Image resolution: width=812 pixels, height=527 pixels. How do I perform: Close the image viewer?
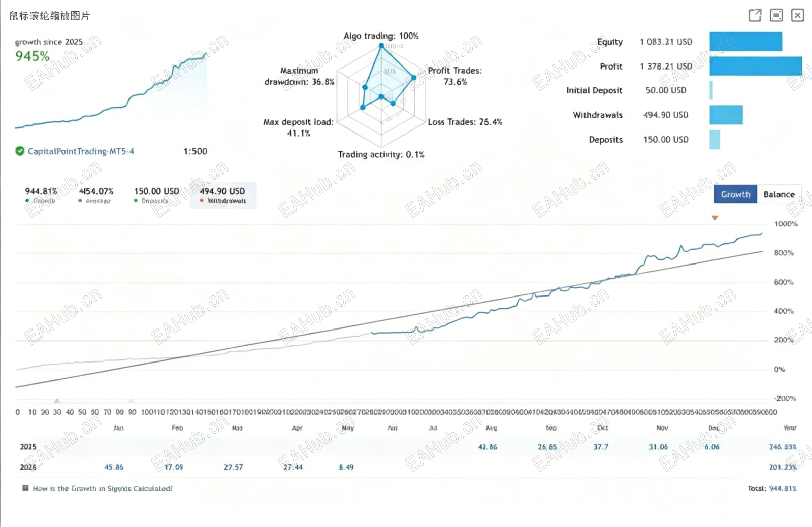[797, 15]
